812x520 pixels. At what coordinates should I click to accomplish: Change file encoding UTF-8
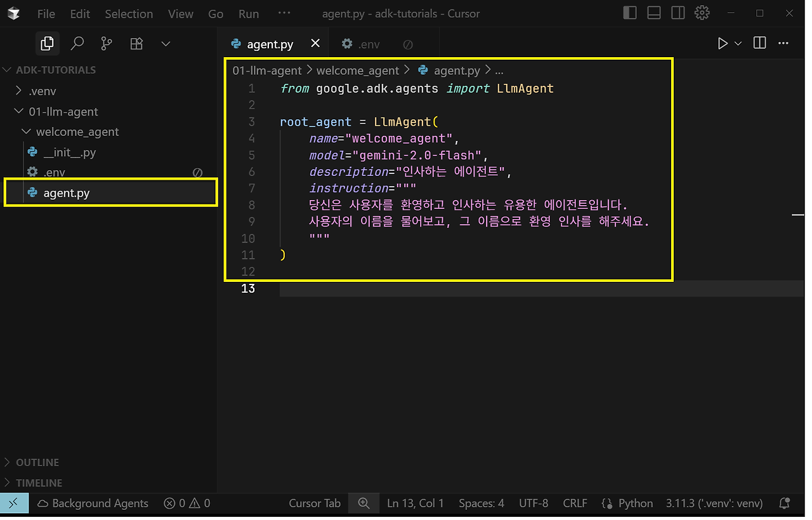(534, 503)
